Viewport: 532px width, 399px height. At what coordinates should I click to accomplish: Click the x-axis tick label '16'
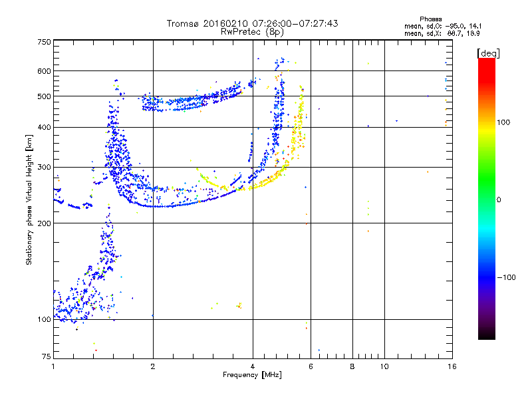click(452, 366)
